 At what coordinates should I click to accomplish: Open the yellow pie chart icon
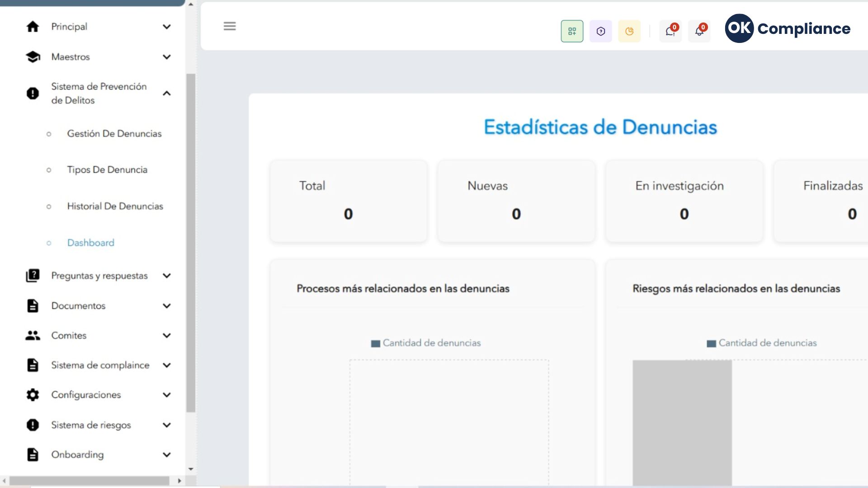[629, 31]
